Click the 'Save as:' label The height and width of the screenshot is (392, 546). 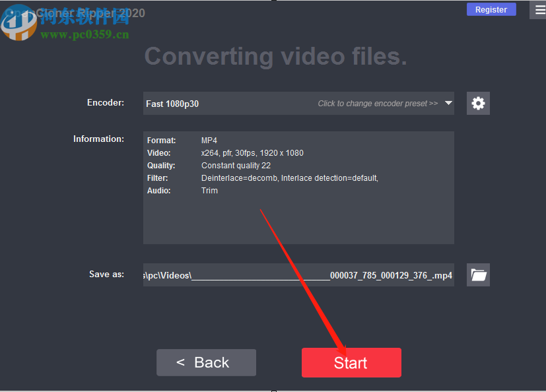106,275
